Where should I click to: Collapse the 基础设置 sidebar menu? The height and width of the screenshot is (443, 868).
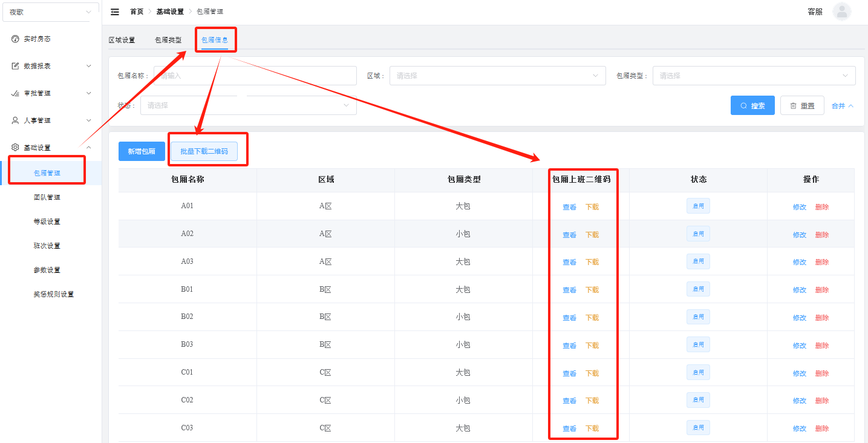[51, 148]
